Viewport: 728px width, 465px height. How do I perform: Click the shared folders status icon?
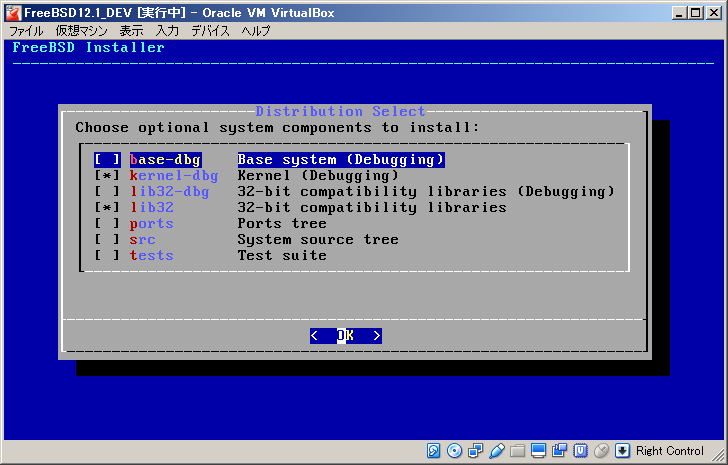click(x=517, y=451)
